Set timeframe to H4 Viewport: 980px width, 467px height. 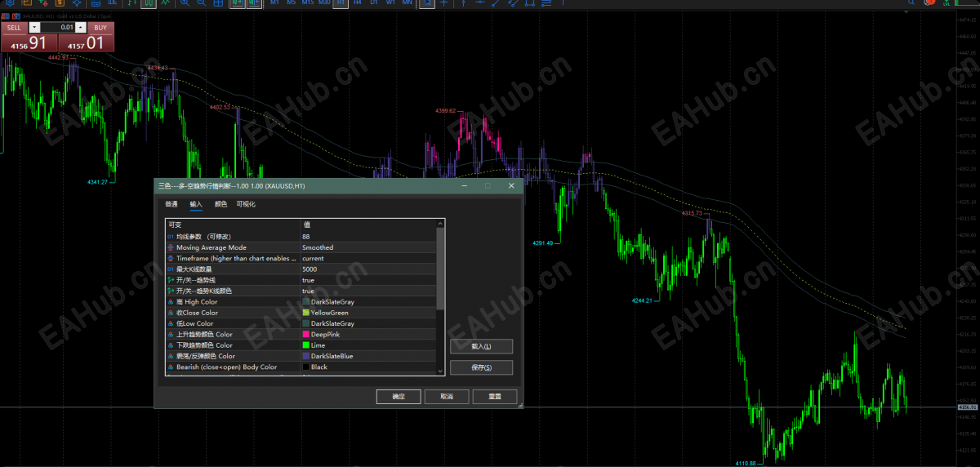click(357, 3)
